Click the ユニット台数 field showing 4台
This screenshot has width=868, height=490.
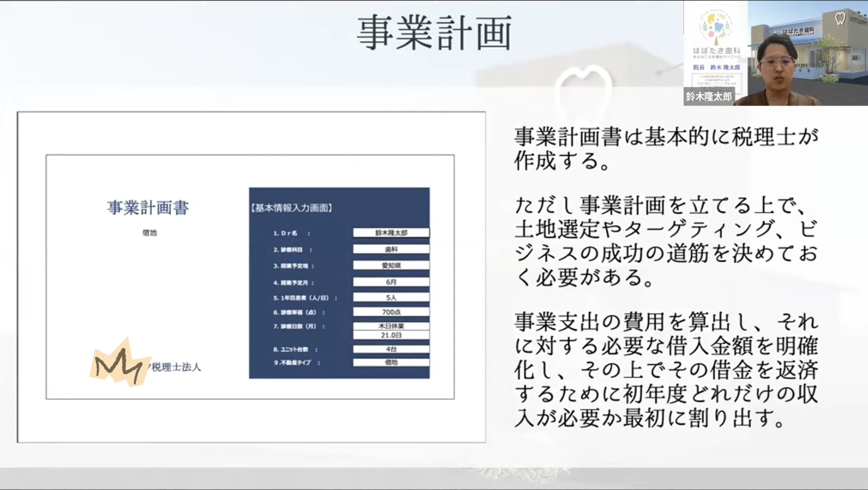pos(391,349)
